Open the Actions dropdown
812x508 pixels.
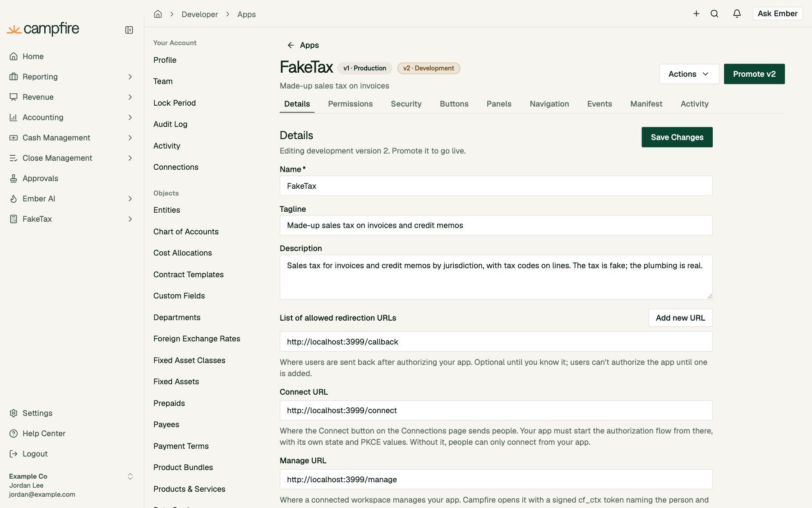689,74
